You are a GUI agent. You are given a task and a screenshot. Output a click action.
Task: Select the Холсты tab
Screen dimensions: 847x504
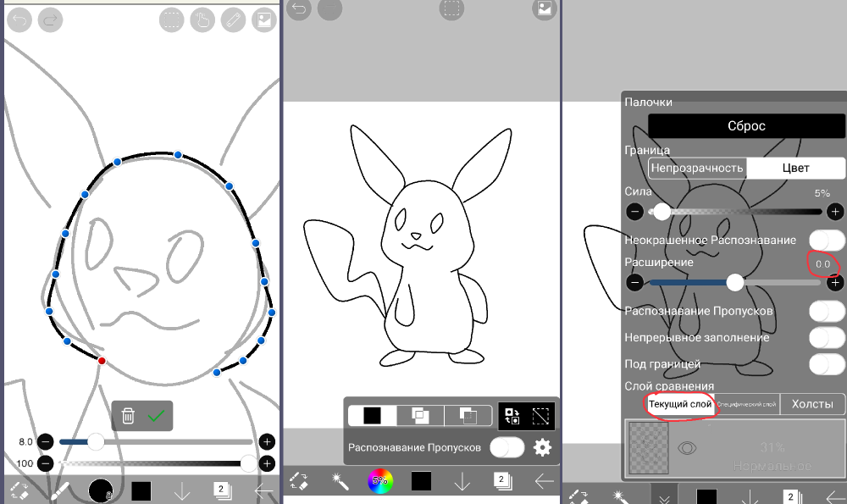pyautogui.click(x=812, y=404)
